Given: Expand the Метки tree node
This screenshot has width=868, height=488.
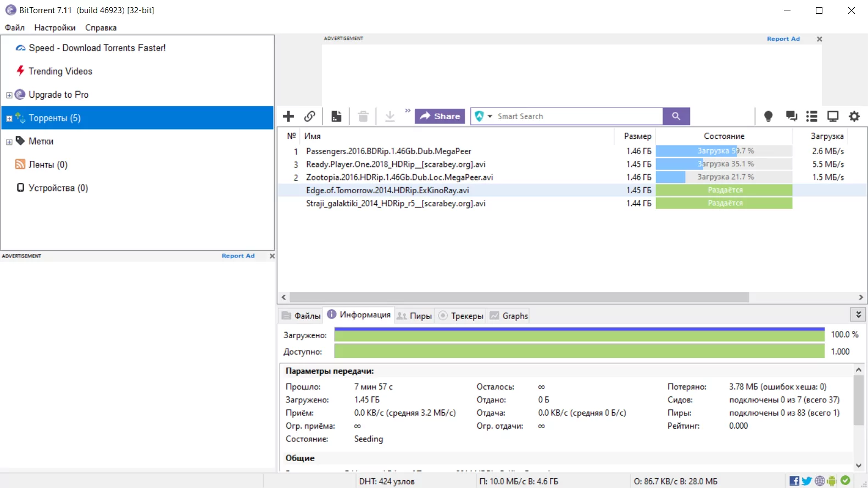Looking at the screenshot, I should [x=9, y=142].
